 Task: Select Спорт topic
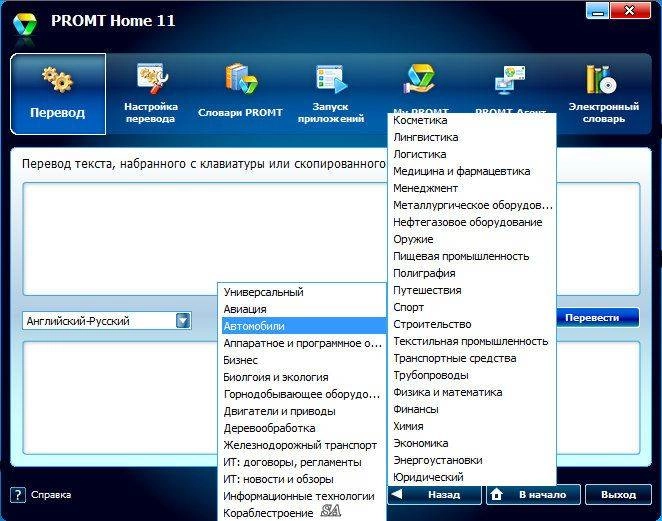472,307
